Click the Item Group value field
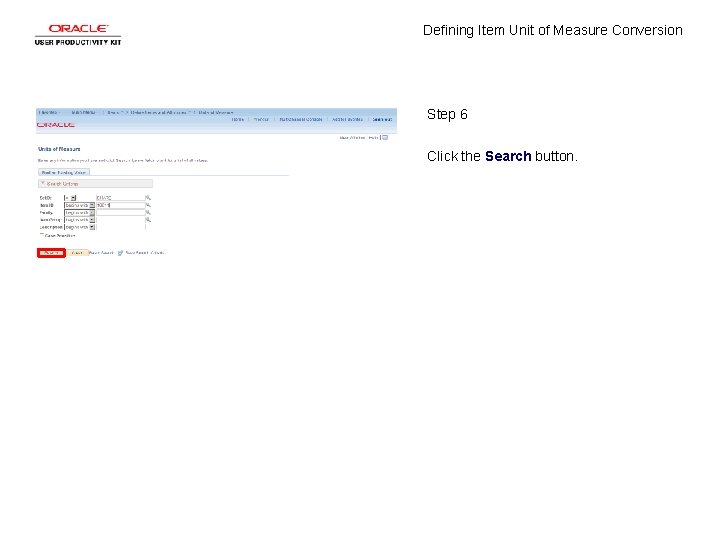The height and width of the screenshot is (540, 720). click(121, 220)
